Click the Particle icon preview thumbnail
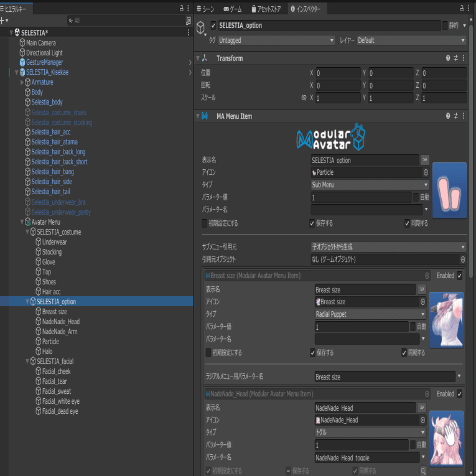The height and width of the screenshot is (476, 476). click(449, 190)
